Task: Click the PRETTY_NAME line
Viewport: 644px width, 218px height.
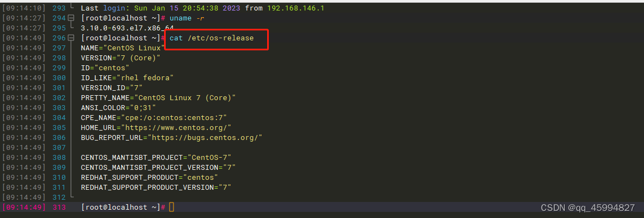Action: [159, 97]
